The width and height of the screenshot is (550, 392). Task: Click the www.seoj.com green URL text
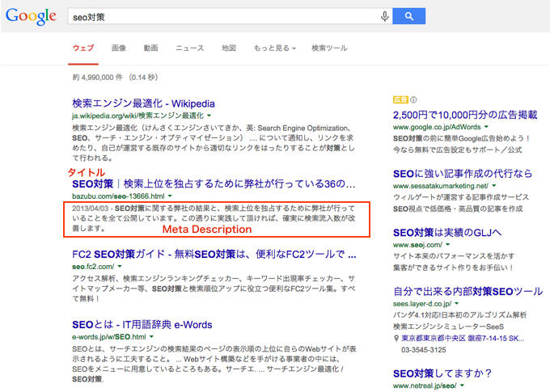(x=417, y=245)
